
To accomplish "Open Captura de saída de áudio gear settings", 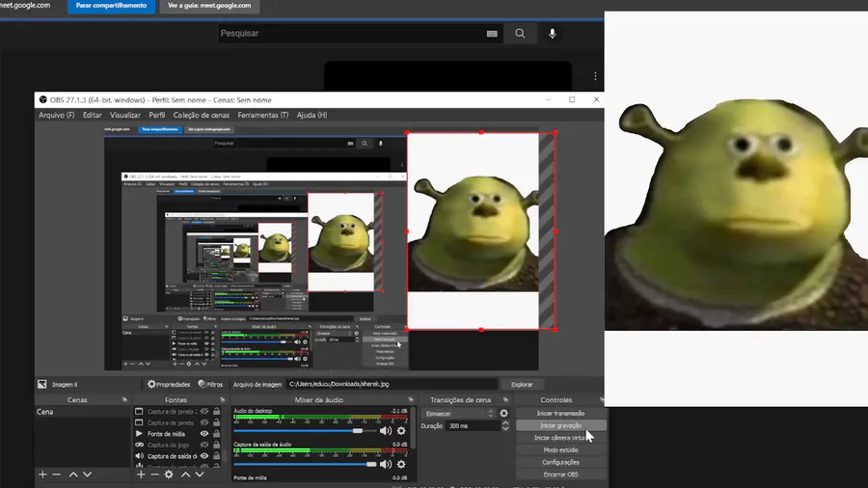I will tap(401, 464).
